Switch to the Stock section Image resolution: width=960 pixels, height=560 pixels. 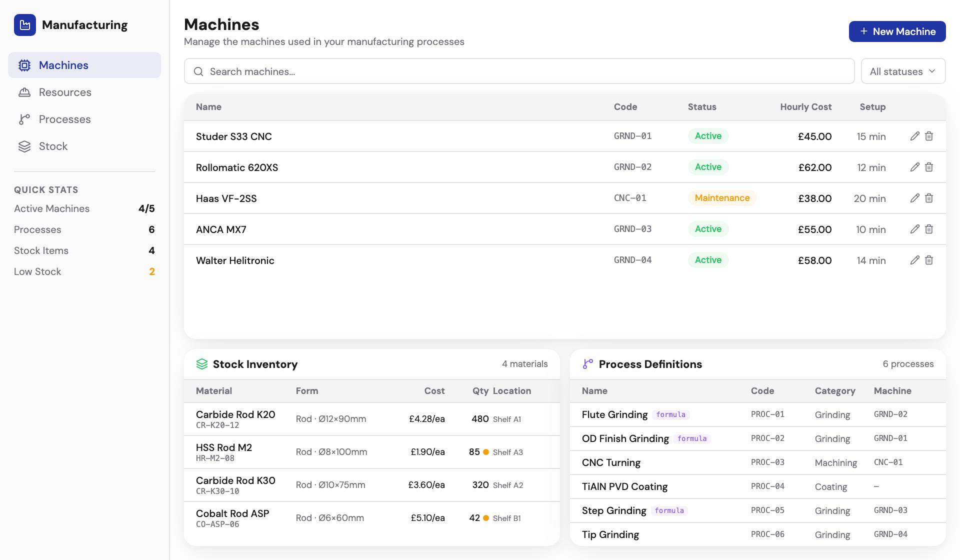[53, 146]
